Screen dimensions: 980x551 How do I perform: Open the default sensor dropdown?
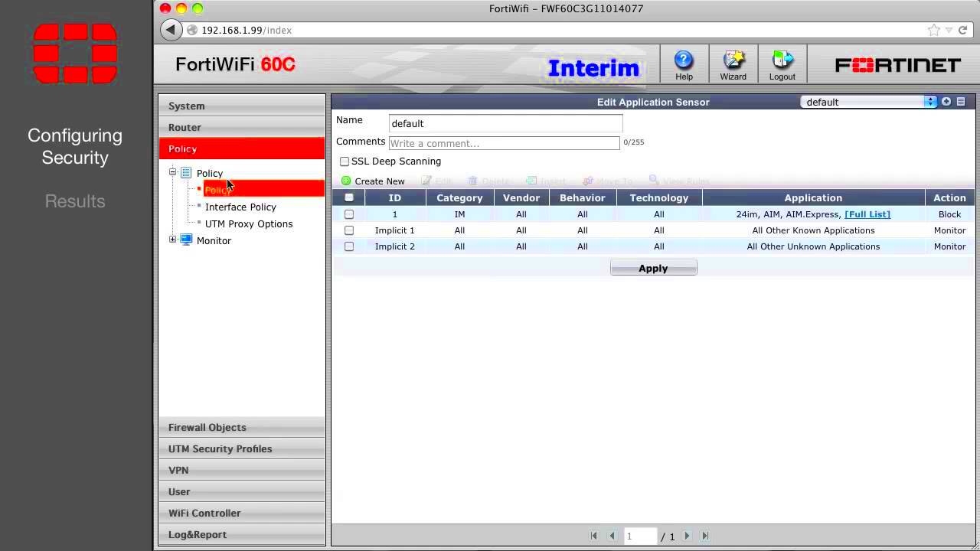click(929, 101)
